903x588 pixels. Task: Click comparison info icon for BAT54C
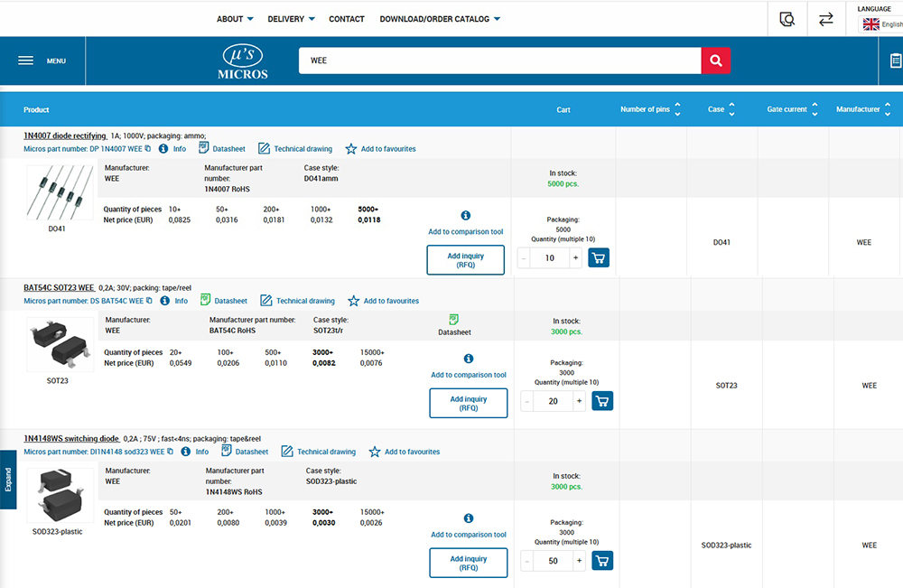coord(469,359)
